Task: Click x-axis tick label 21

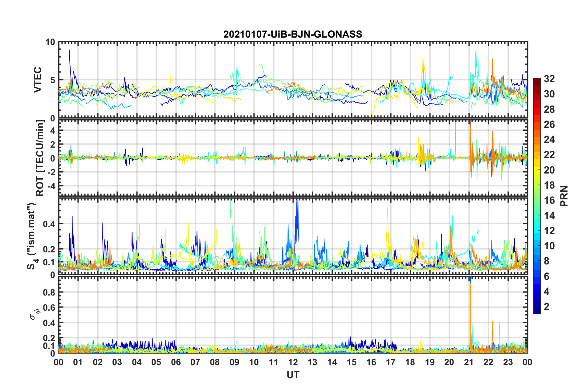Action: point(469,362)
